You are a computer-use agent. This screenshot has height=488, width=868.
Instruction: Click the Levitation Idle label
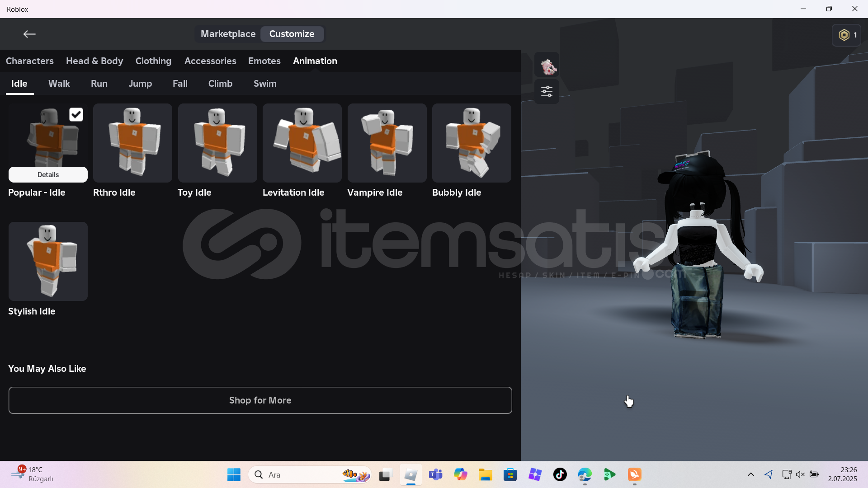[x=293, y=192]
